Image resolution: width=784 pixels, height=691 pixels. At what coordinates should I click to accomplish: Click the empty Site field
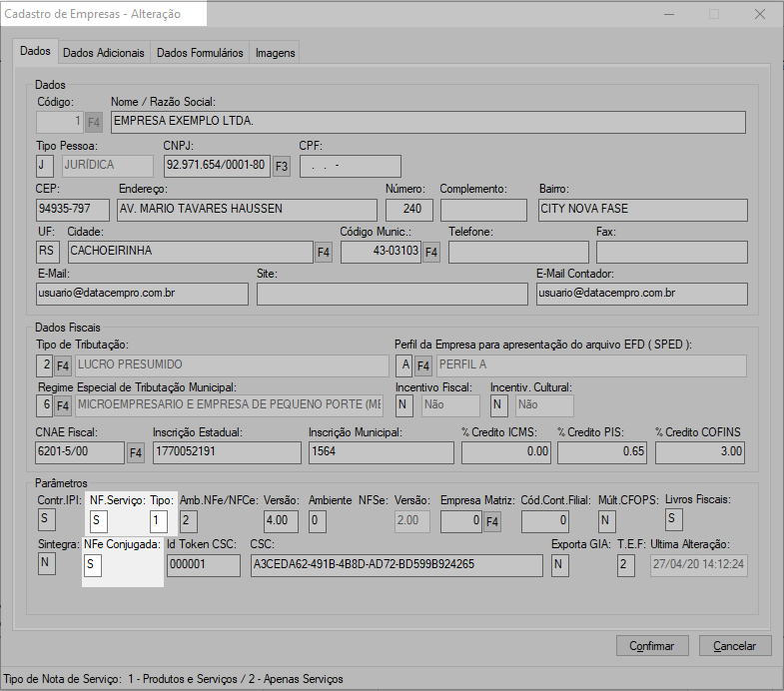coord(392,294)
